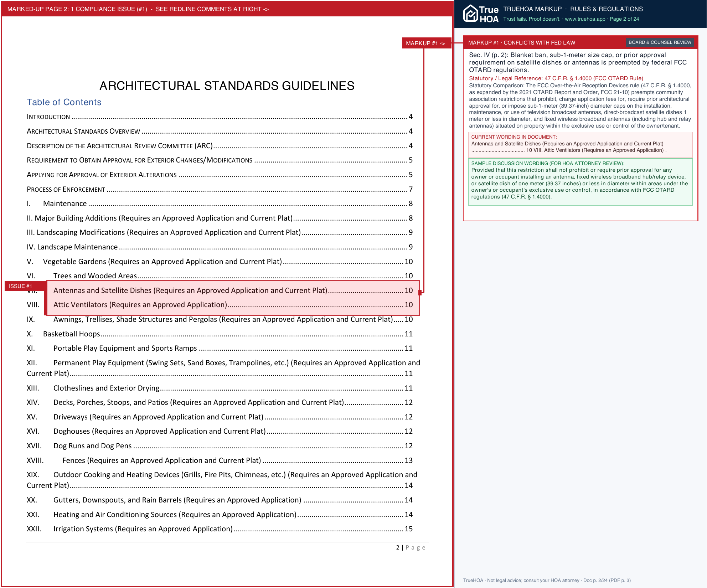Open Requirement to Obtain Approval entry
Screen dimensions: 707x588
(x=220, y=160)
